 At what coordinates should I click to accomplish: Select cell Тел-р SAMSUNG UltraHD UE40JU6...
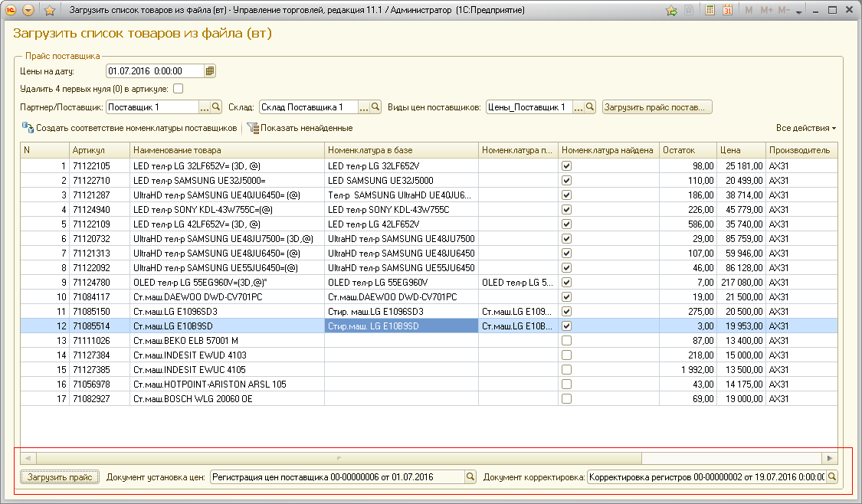coord(402,195)
